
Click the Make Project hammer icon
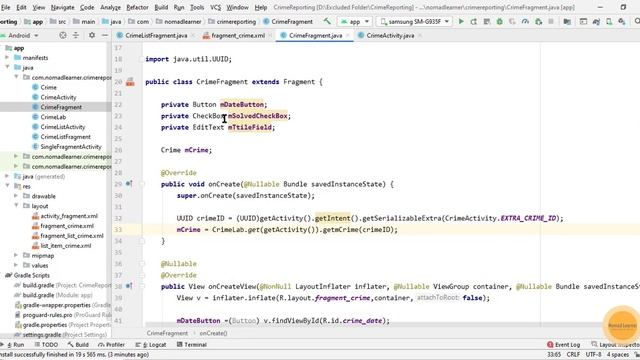point(327,21)
